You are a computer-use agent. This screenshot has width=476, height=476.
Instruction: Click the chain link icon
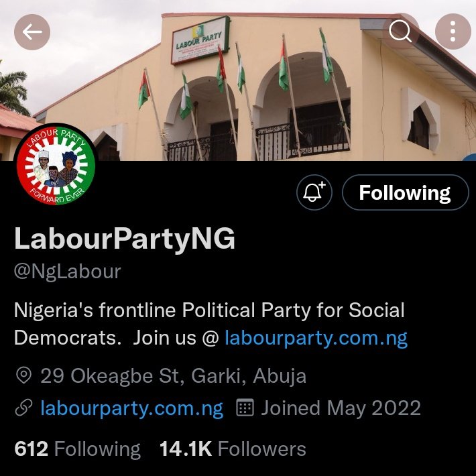[23, 408]
